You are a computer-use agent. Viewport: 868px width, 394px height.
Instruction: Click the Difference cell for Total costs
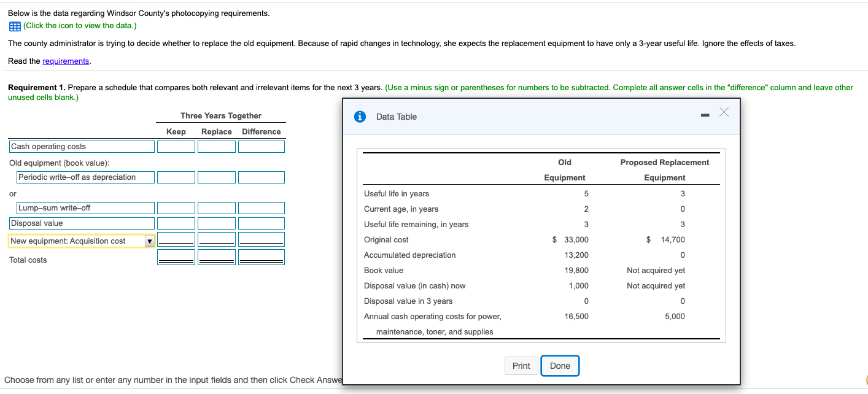[x=262, y=256]
